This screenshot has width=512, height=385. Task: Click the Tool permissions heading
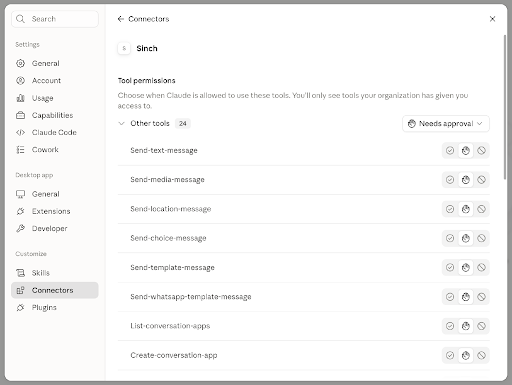tap(146, 81)
